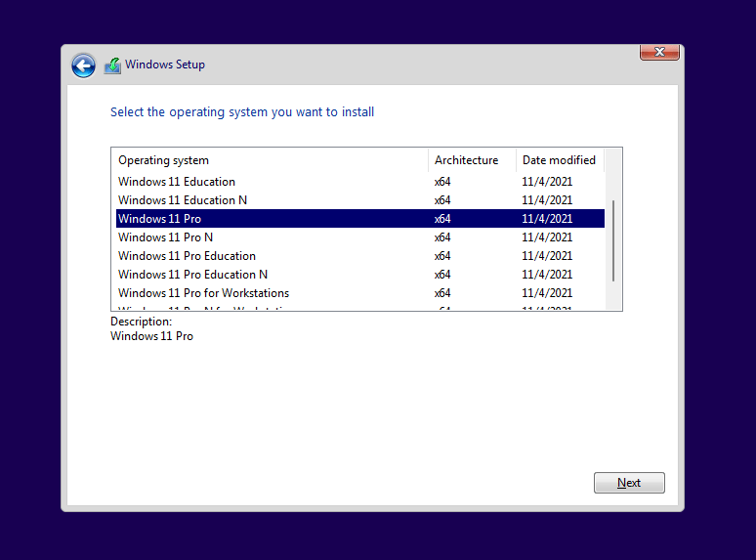Pick Windows 11 Pro for Workstations
This screenshot has width=756, height=560.
click(360, 293)
